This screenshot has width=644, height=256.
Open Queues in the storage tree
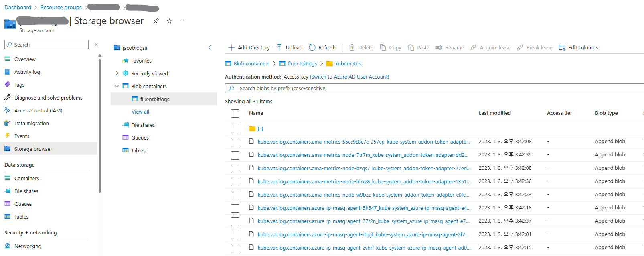tap(140, 138)
